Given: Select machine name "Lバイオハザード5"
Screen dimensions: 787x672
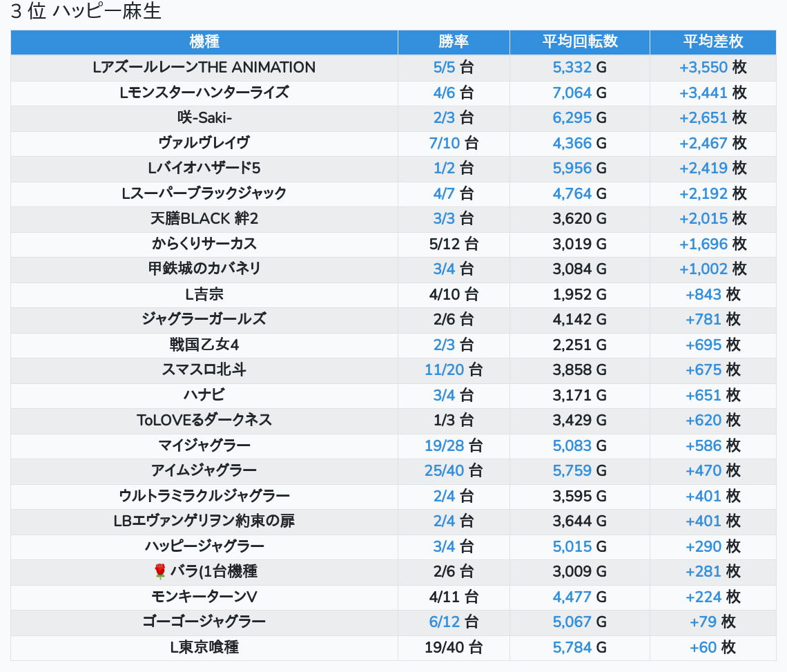Looking at the screenshot, I should [204, 169].
